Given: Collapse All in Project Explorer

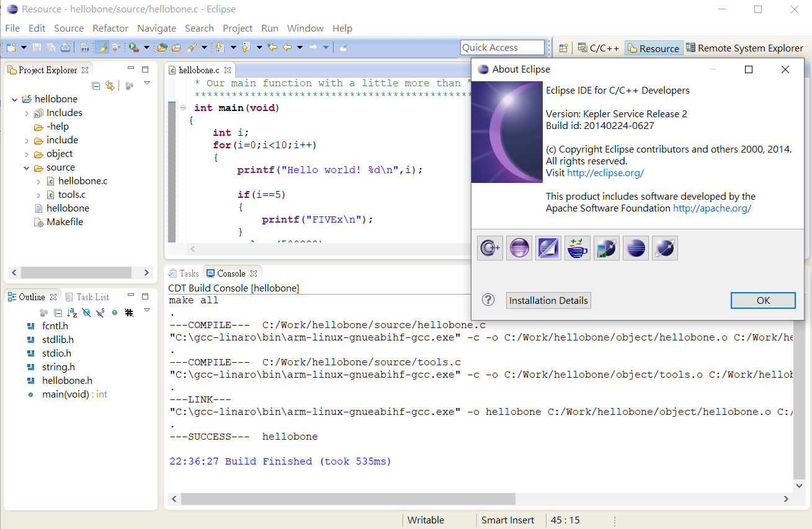Looking at the screenshot, I should (x=96, y=86).
